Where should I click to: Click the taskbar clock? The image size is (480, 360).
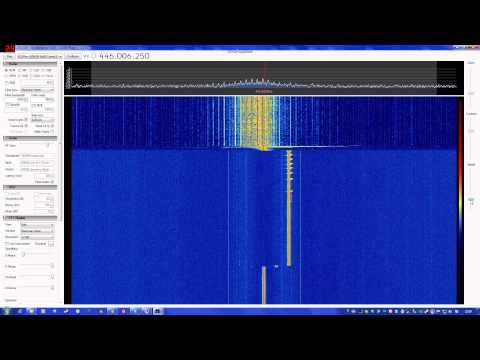[468, 311]
